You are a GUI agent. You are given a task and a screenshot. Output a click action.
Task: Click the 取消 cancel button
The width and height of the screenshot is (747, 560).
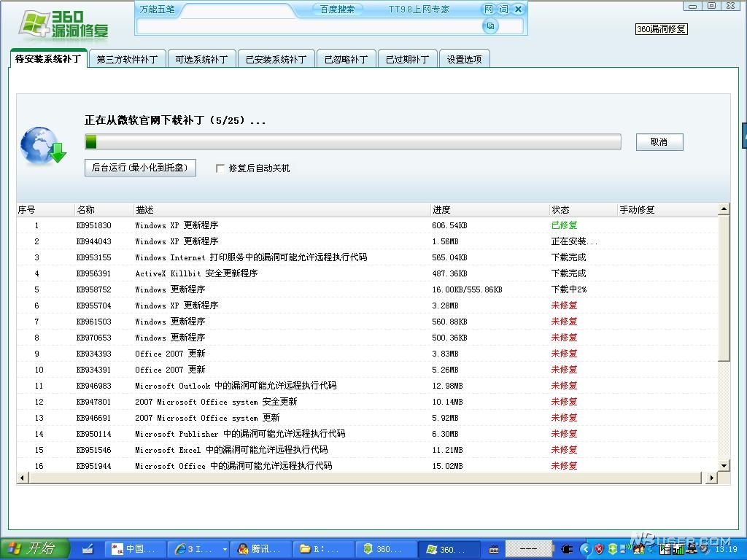point(659,142)
